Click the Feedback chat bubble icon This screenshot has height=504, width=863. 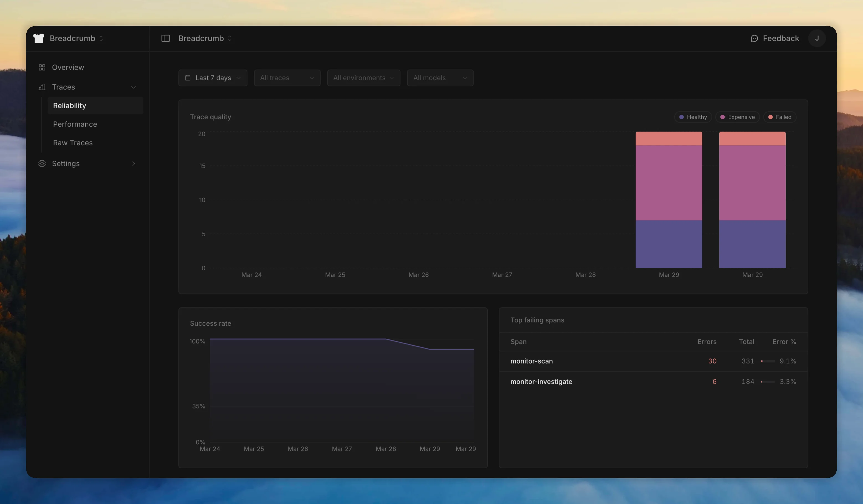pyautogui.click(x=754, y=38)
